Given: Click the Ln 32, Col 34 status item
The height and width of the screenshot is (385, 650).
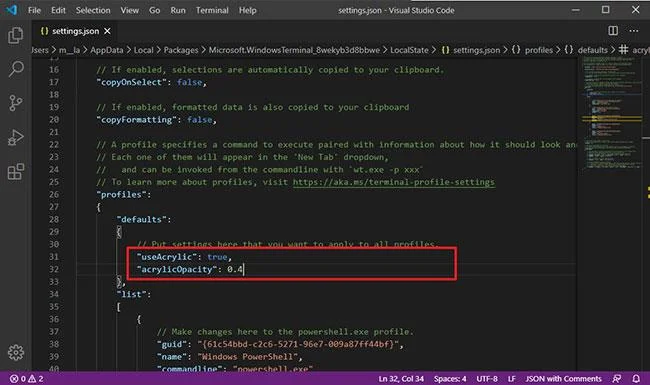Looking at the screenshot, I should (x=401, y=379).
